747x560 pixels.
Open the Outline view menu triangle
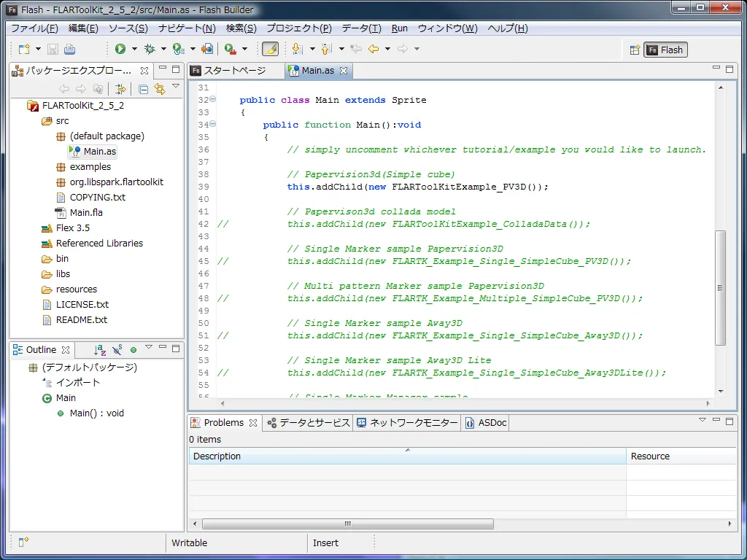coord(149,347)
